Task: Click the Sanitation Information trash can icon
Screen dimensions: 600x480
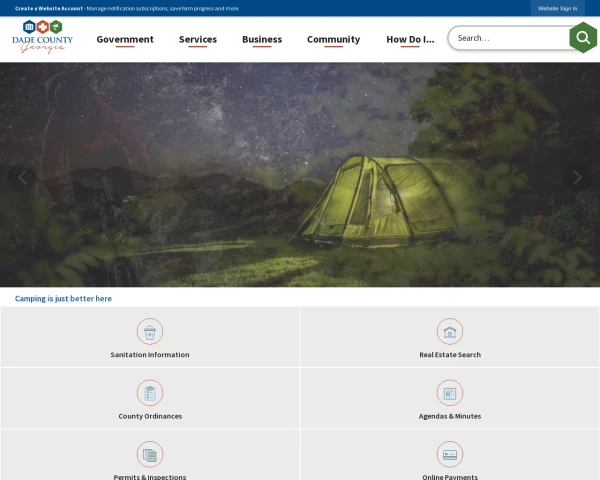Action: point(150,331)
